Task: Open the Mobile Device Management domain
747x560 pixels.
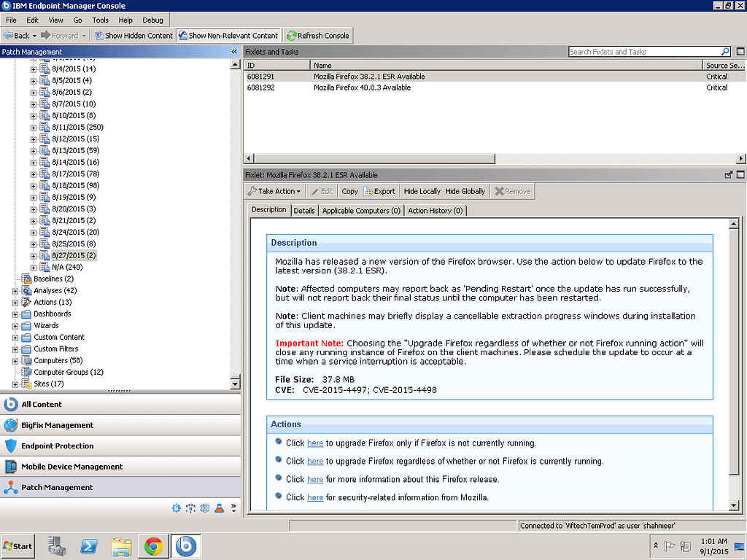Action: (x=120, y=467)
